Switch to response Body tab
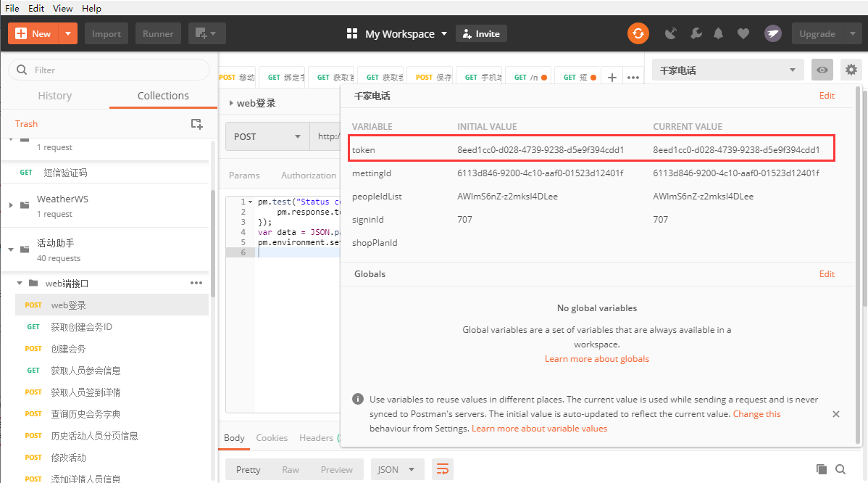868x483 pixels. 234,437
